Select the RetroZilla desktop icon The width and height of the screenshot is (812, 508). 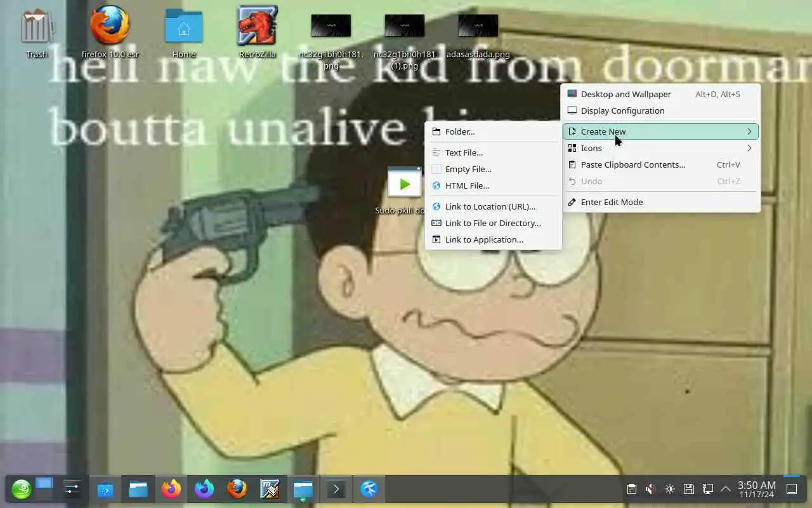click(258, 33)
